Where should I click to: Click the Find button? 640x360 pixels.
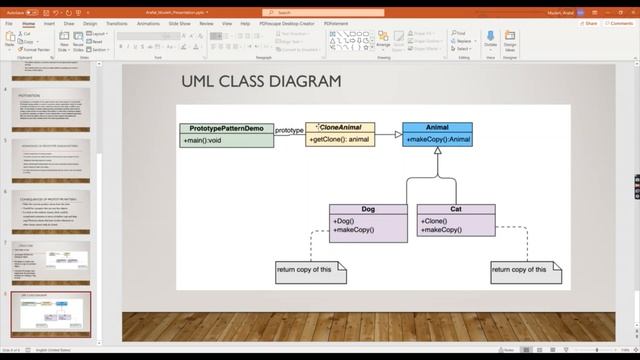[x=459, y=33]
